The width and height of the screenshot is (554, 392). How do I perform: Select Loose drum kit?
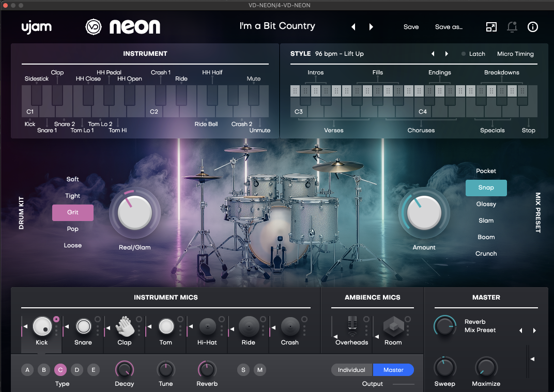point(72,245)
